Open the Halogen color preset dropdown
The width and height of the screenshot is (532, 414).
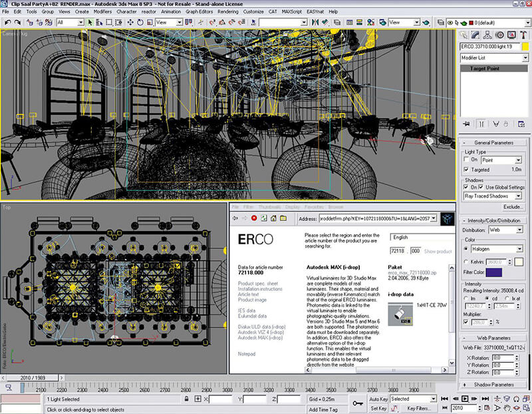click(x=497, y=249)
